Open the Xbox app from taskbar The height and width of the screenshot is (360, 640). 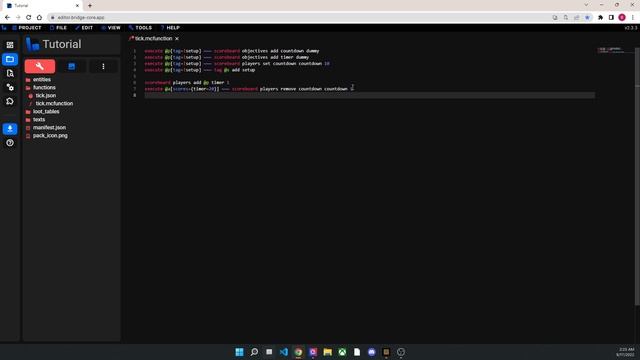(x=342, y=352)
